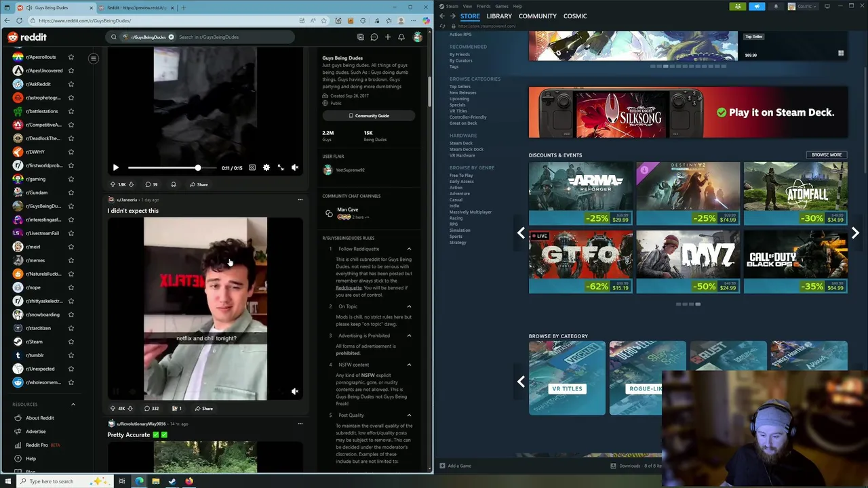Favorite r/Apexrollouts with the star

coord(71,57)
